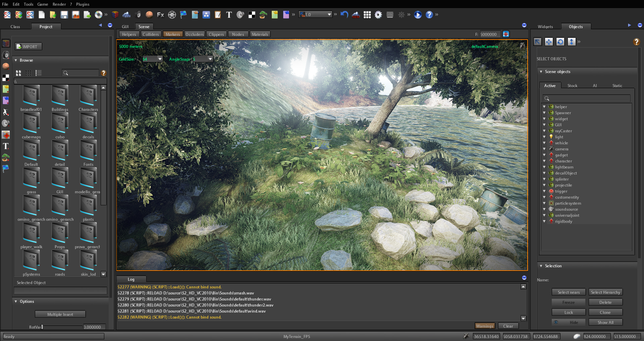Open the help question mark icon top right
Screen dimensions: 644x341
coord(637,42)
